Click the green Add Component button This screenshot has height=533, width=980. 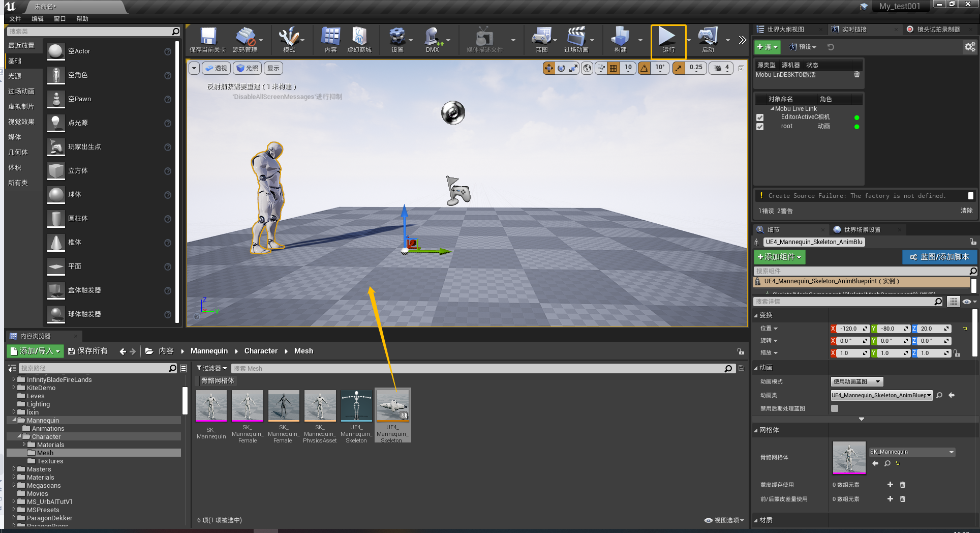(779, 257)
